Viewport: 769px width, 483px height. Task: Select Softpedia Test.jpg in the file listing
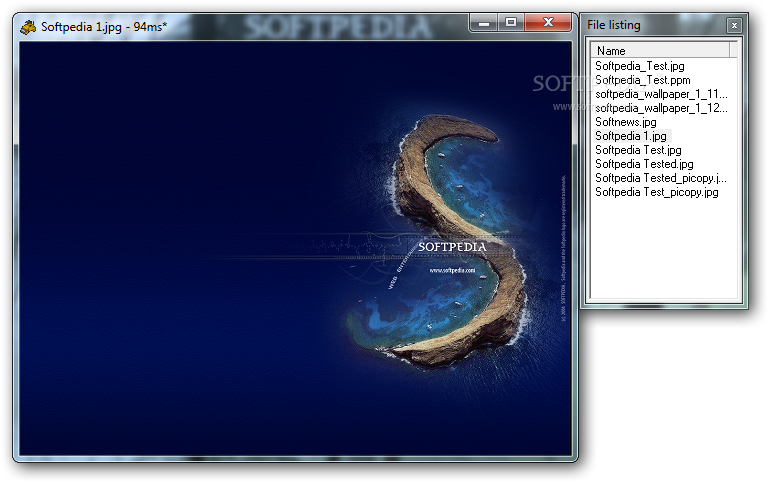pyautogui.click(x=638, y=150)
